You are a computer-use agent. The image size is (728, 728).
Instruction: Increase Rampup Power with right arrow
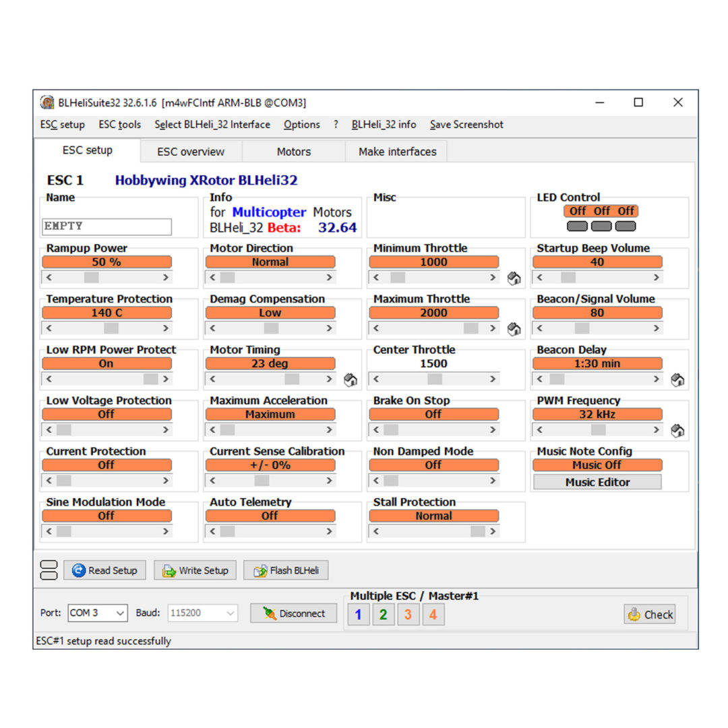(166, 277)
